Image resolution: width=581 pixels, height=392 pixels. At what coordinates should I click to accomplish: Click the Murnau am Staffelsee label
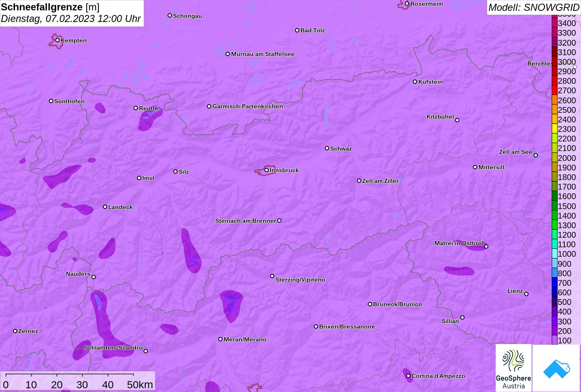tap(263, 54)
